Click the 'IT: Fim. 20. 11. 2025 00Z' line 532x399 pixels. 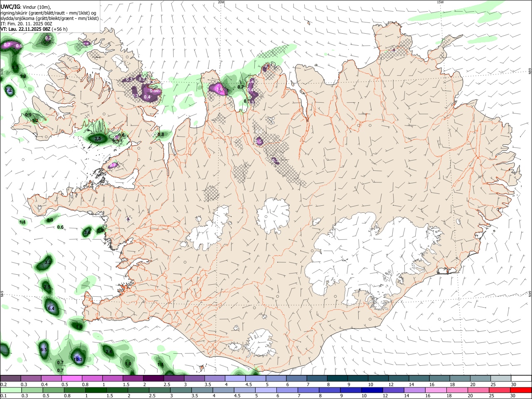click(26, 24)
